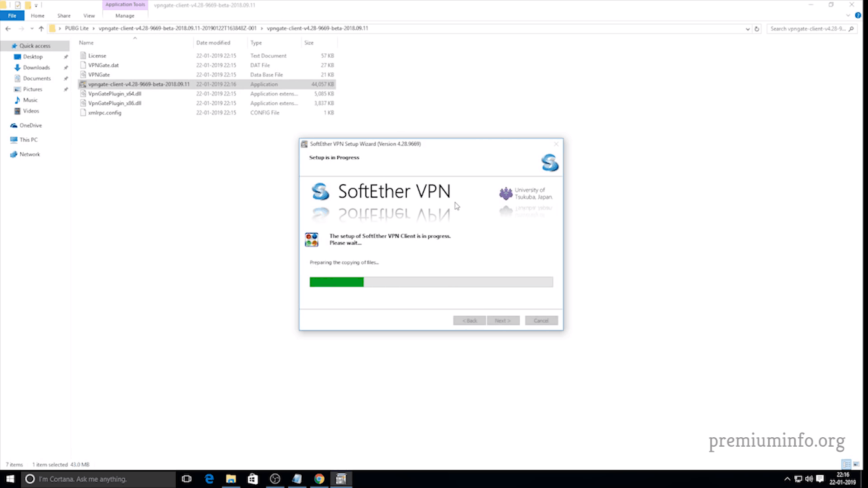Viewport: 868px width, 488px height.
Task: Open recent locations dropdown arrow
Action: point(32,29)
